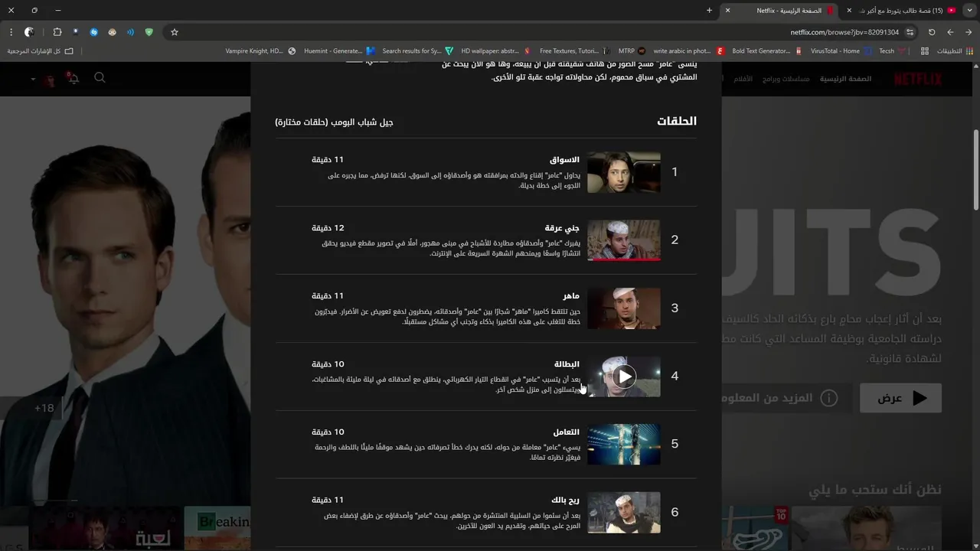Image resolution: width=980 pixels, height=551 pixels.
Task: Open the tab search dropdown arrow
Action: [969, 10]
